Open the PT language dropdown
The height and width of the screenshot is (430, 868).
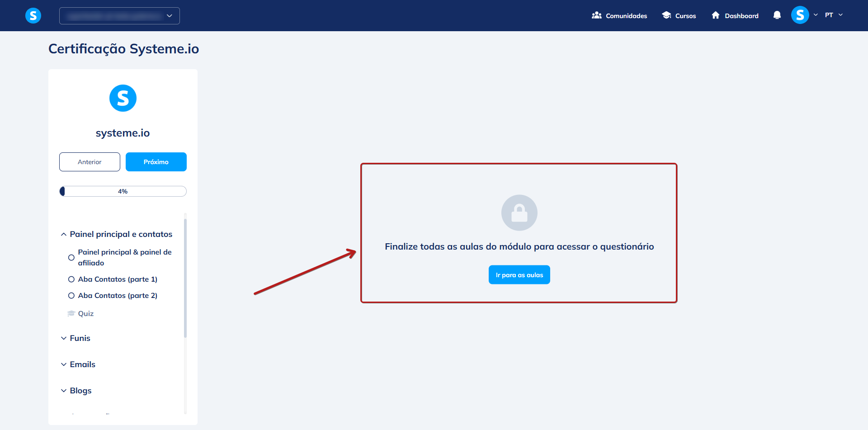(x=834, y=15)
